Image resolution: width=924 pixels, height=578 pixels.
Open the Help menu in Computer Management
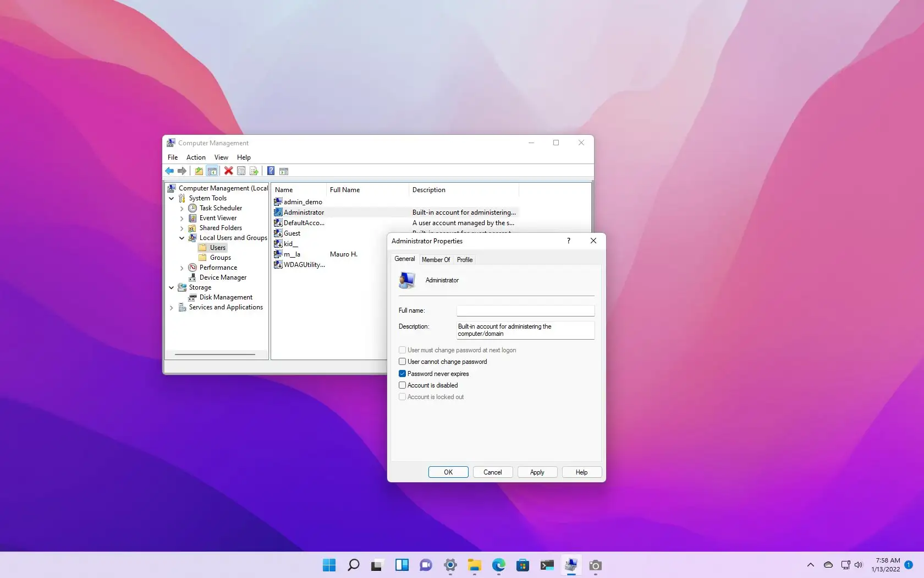coord(244,157)
